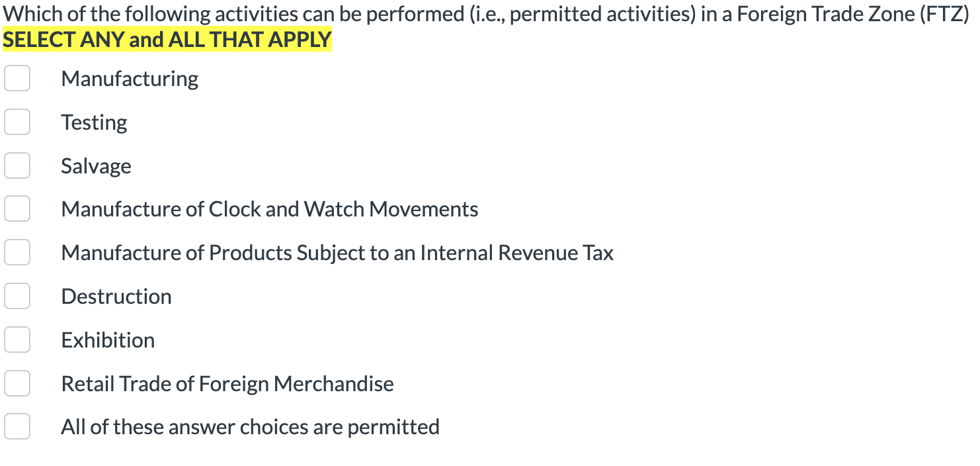
Task: Check the Destruction checkbox
Action: tap(17, 296)
